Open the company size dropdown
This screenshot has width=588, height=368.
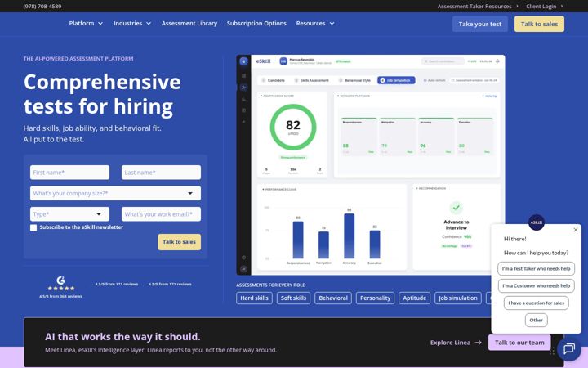click(115, 193)
